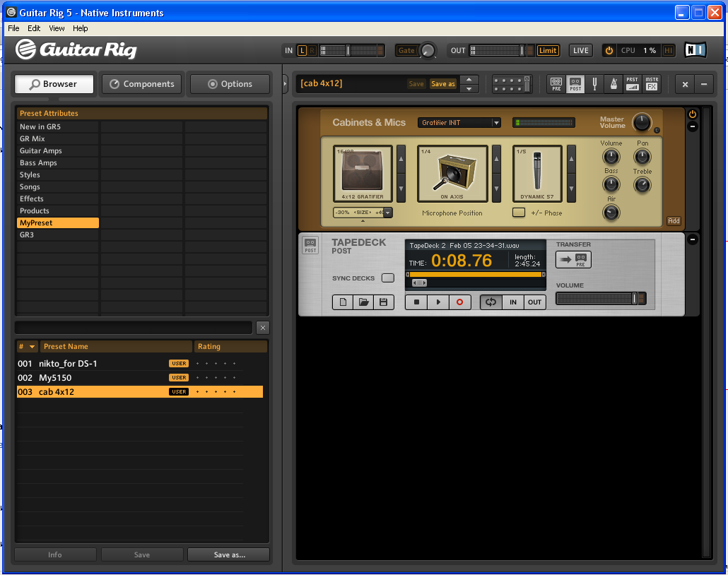
Task: Toggle the noise Gate
Action: (406, 51)
